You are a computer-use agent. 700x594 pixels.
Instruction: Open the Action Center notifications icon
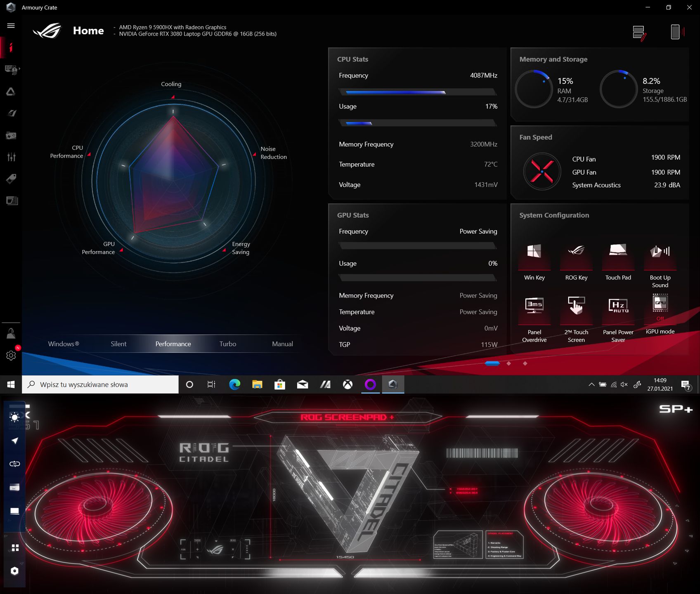(686, 385)
